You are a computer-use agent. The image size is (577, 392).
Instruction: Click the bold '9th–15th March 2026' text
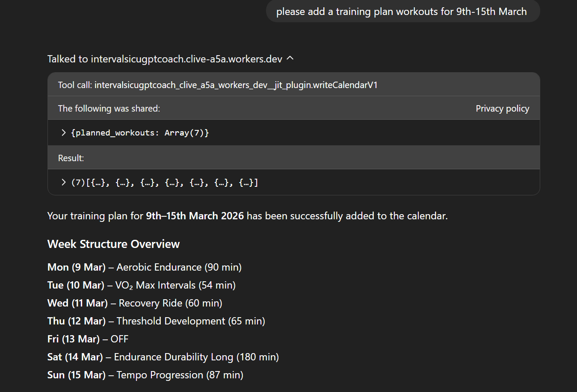[x=195, y=216]
